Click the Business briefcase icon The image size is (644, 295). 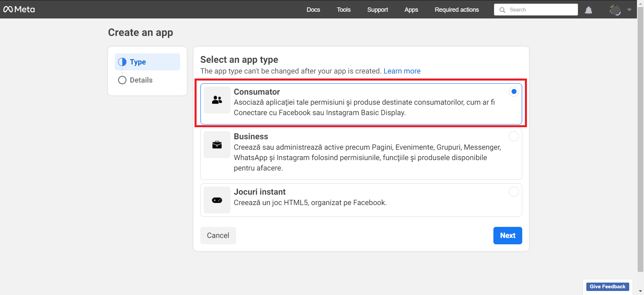pyautogui.click(x=217, y=145)
